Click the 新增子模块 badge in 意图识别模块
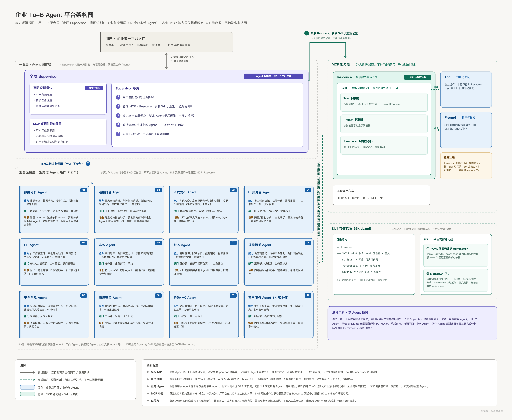 pos(94,88)
